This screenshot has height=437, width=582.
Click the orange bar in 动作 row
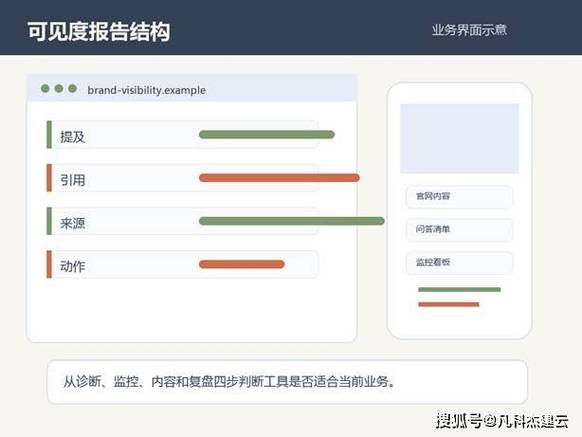[242, 264]
